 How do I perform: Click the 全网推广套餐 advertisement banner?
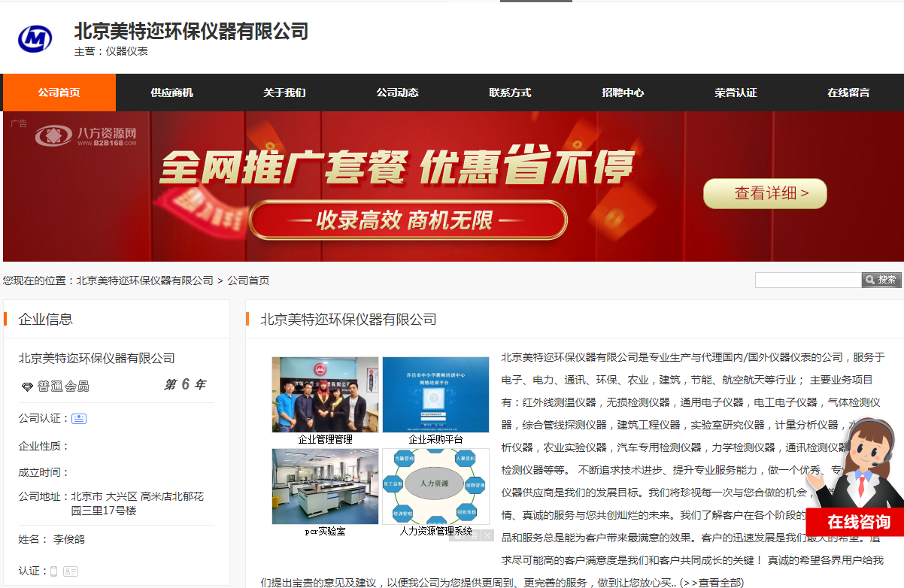point(454,186)
